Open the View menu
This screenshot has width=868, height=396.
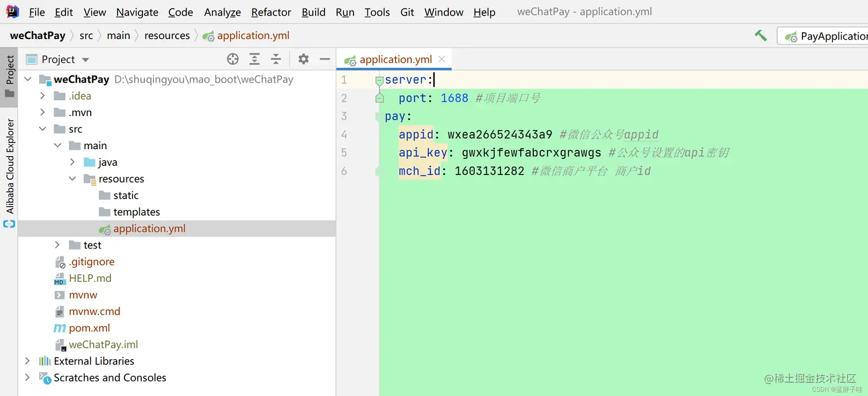(x=95, y=12)
